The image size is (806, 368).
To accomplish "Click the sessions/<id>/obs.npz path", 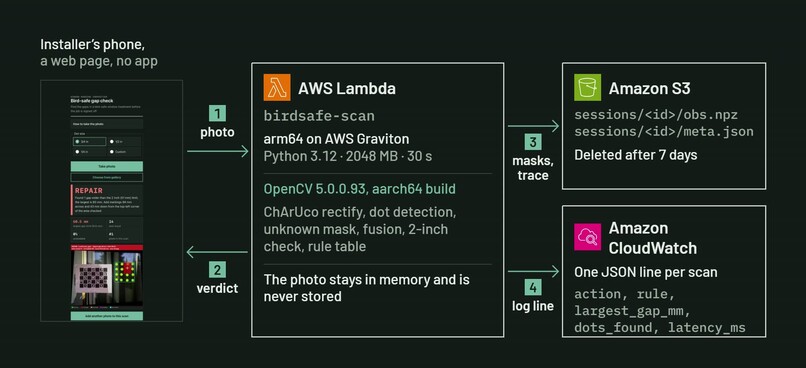I will (x=656, y=115).
